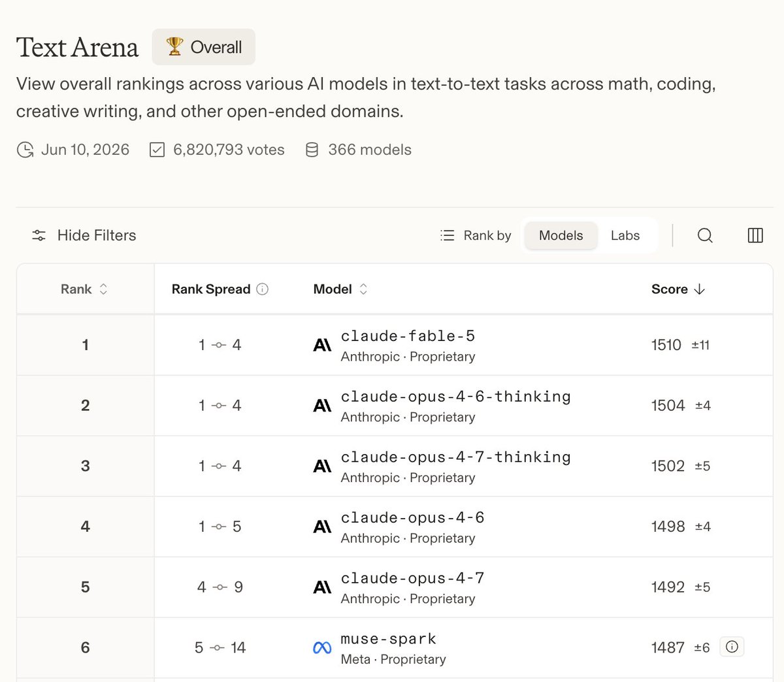The width and height of the screenshot is (784, 682).
Task: Click Anthropic logo beside claude-fable-5
Action: (322, 345)
